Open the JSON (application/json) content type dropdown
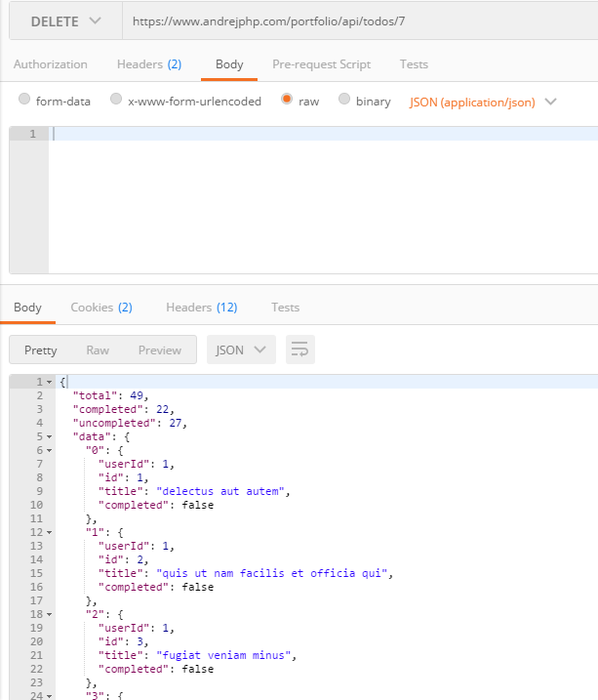 483,103
